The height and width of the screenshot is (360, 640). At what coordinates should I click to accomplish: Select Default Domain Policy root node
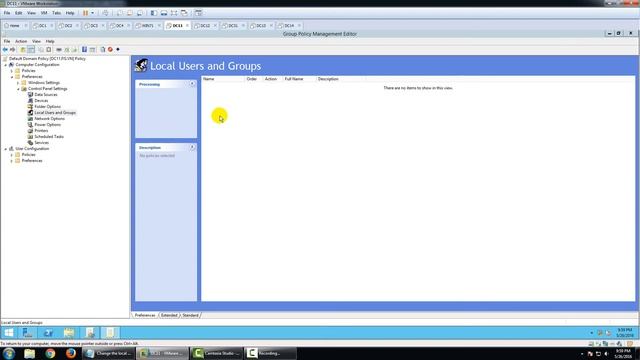(47, 59)
